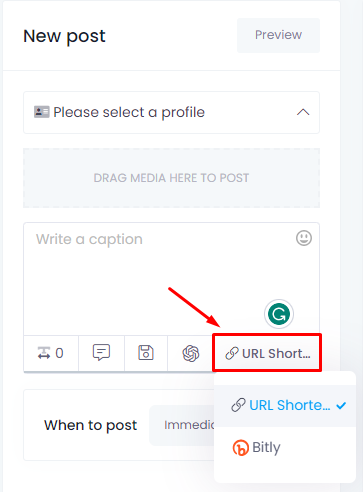Viewport: 363px width, 492px height.
Task: Open the first comment icon
Action: (101, 353)
